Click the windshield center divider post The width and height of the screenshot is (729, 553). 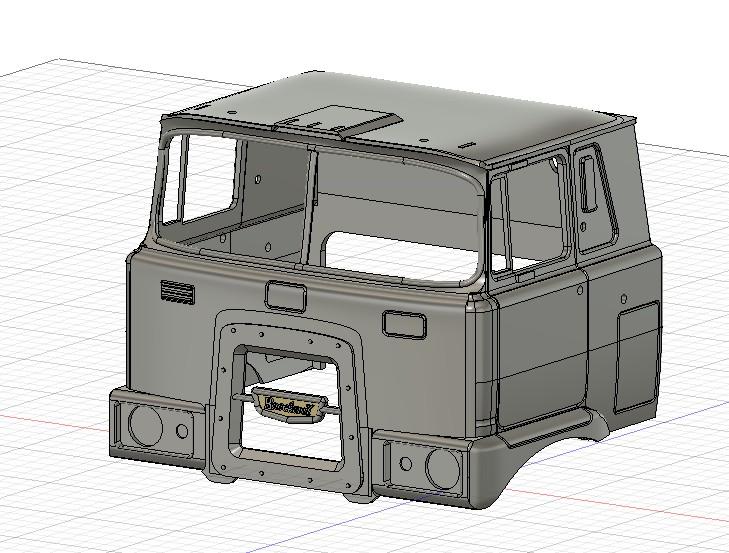click(311, 205)
